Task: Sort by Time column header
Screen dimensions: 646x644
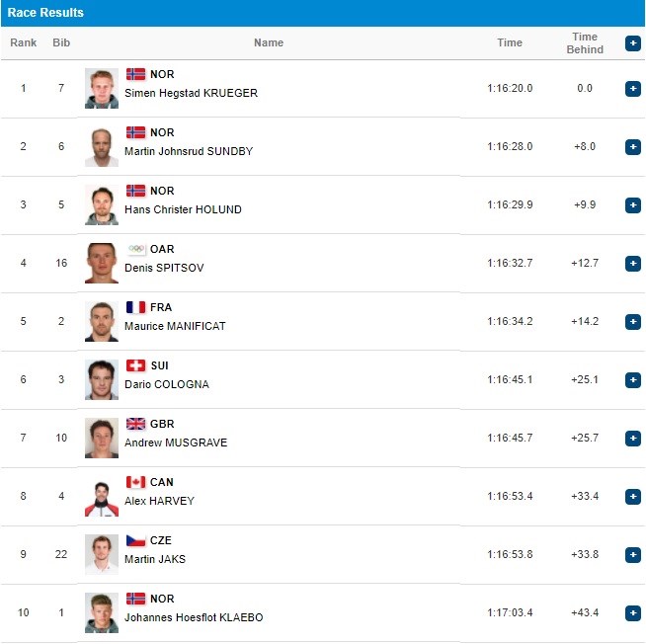Action: click(510, 42)
